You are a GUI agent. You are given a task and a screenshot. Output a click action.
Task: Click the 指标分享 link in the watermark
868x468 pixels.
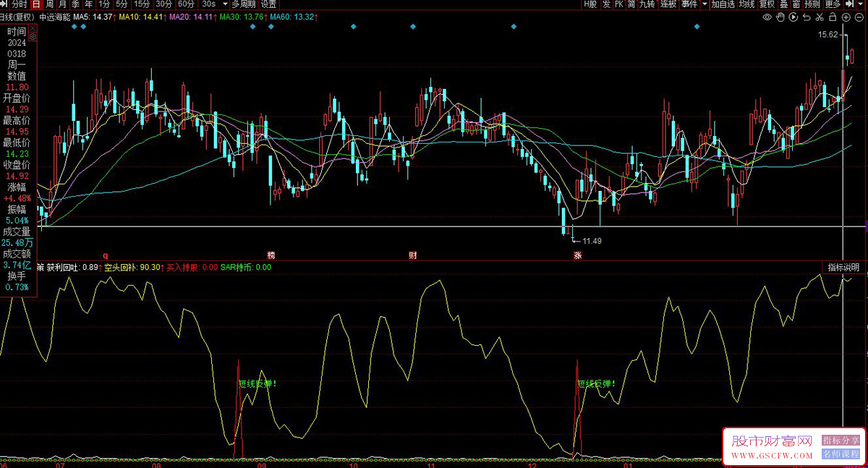(841, 441)
